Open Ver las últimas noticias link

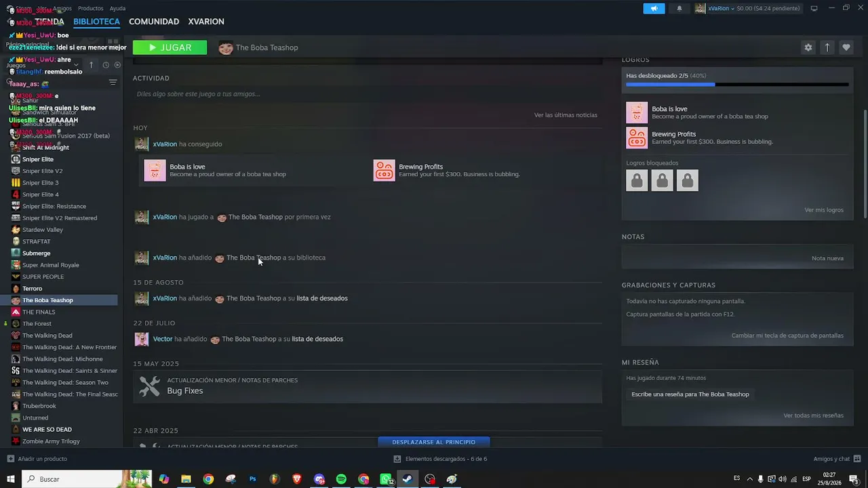pos(566,115)
